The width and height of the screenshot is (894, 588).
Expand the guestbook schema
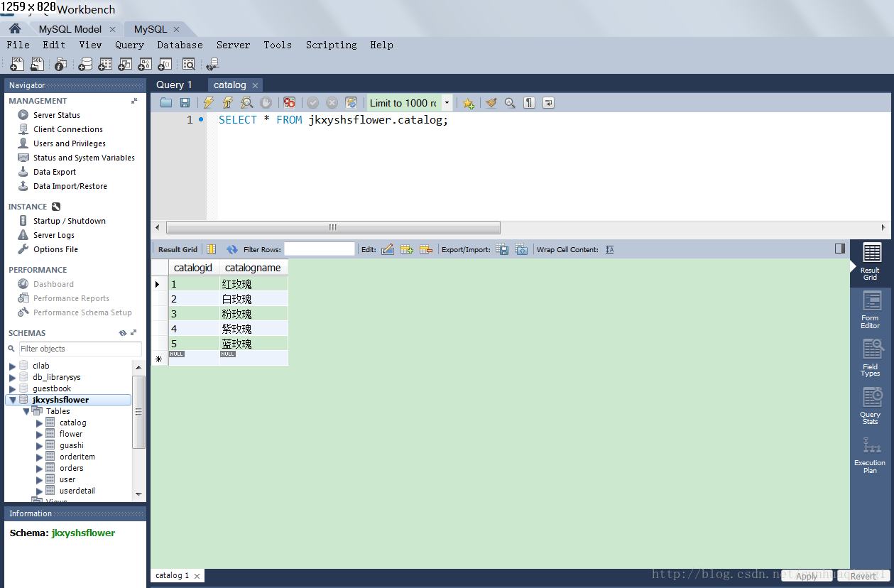tap(12, 389)
